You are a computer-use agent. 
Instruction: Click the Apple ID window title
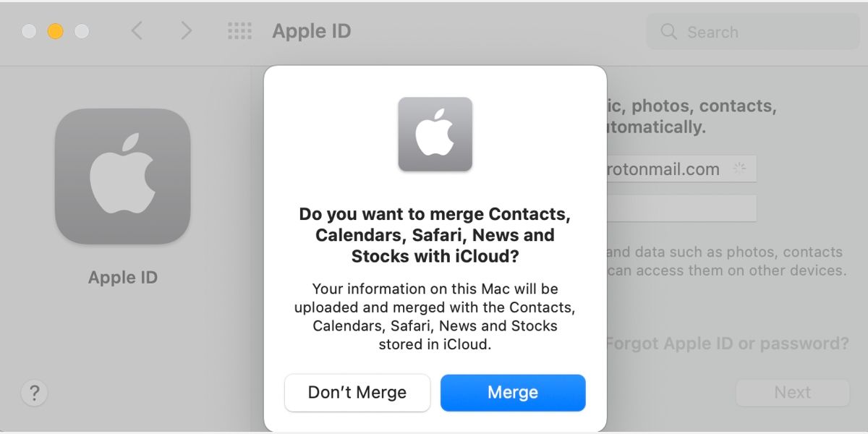tap(311, 31)
